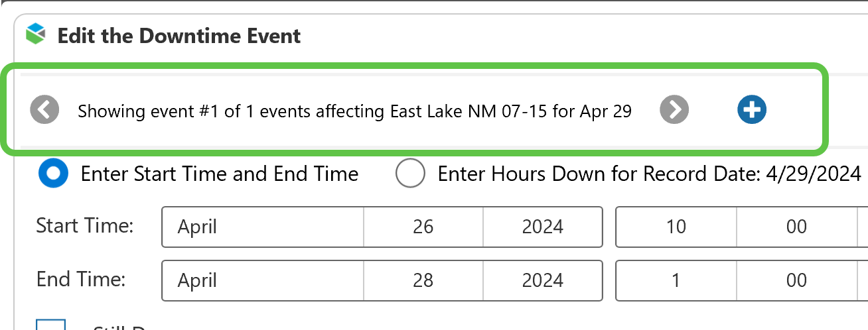The height and width of the screenshot is (330, 868).
Task: Click the Edit the Downtime Event title
Action: pyautogui.click(x=179, y=36)
